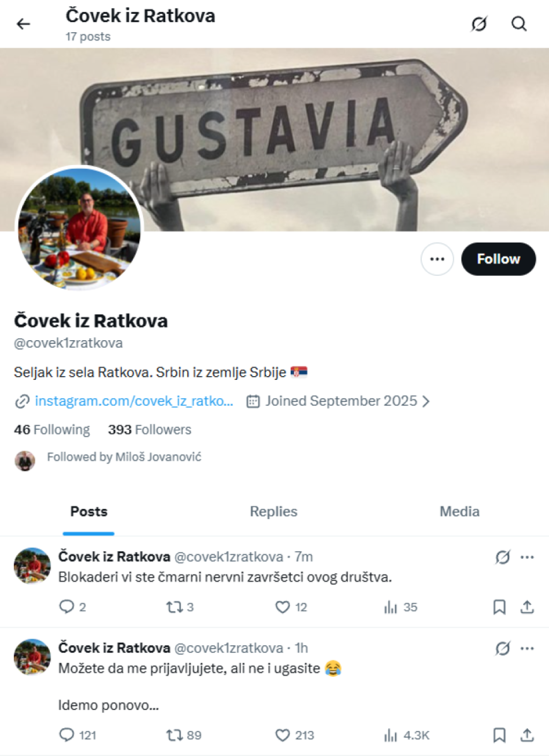
Task: Open the profile more options menu
Action: (x=437, y=259)
